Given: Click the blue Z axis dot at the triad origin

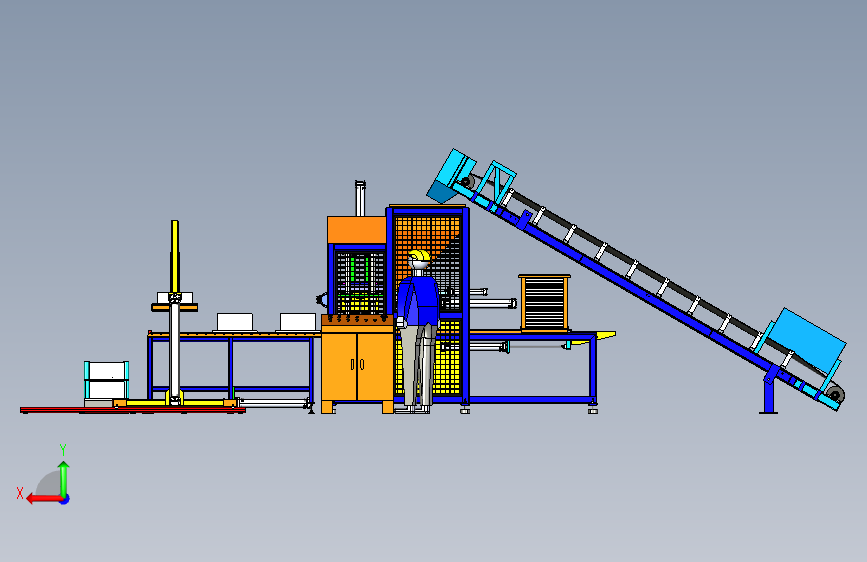Looking at the screenshot, I should pyautogui.click(x=65, y=499).
